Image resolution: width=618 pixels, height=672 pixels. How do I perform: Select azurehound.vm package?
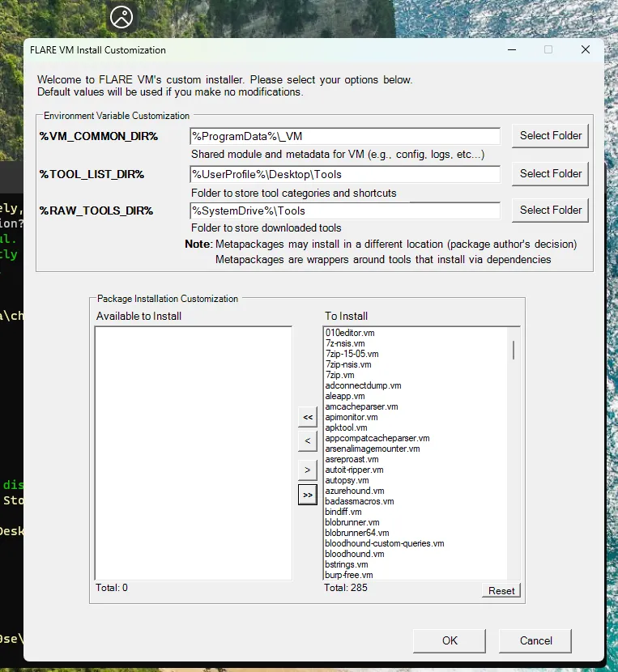point(355,491)
